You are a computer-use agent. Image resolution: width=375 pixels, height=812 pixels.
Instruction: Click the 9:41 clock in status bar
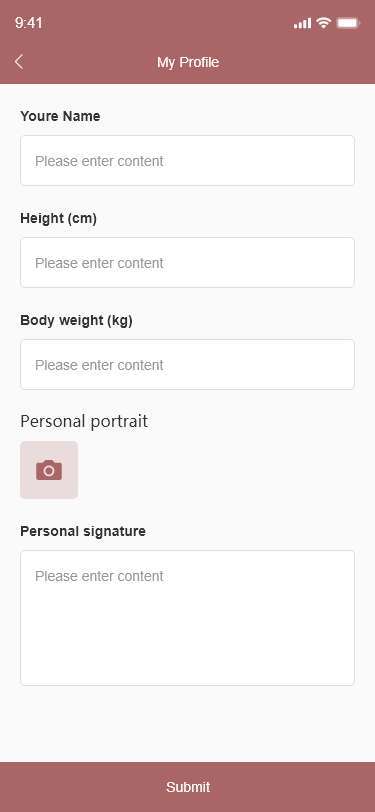(28, 23)
